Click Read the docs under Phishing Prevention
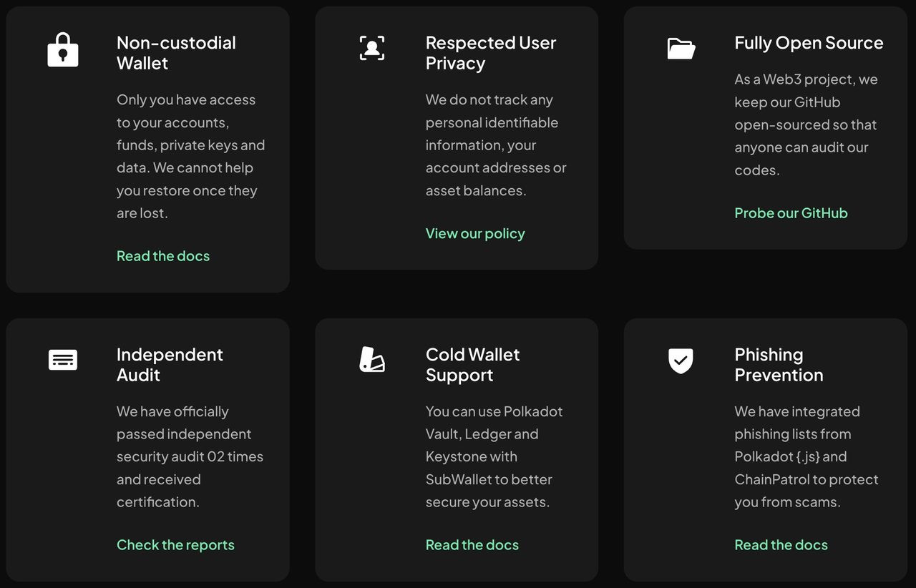Image resolution: width=916 pixels, height=588 pixels. point(781,544)
